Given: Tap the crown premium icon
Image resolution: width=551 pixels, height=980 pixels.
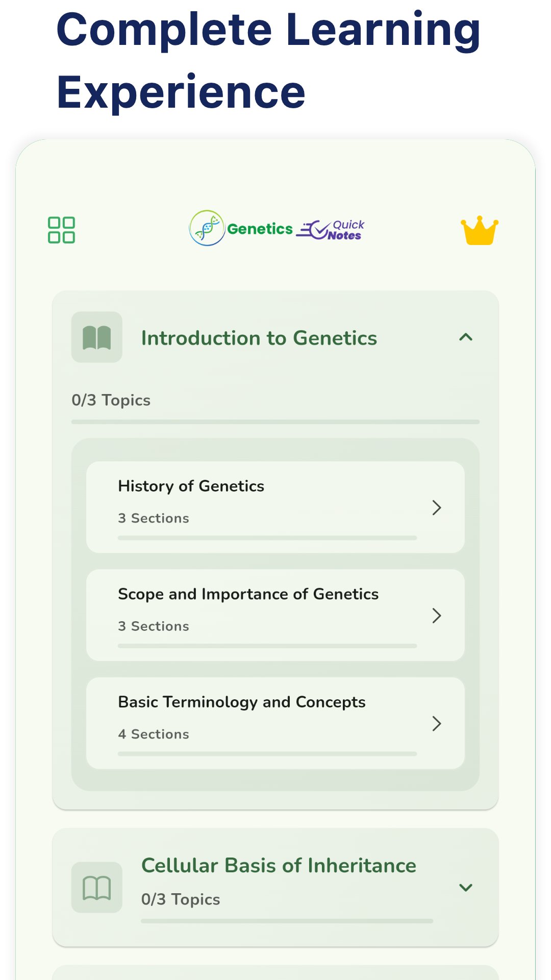Looking at the screenshot, I should (480, 231).
